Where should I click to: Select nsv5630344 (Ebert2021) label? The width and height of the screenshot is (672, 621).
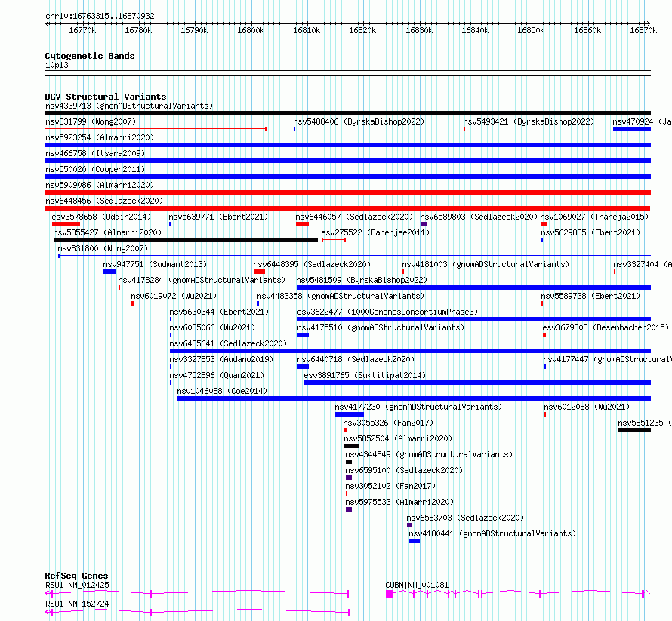point(219,312)
